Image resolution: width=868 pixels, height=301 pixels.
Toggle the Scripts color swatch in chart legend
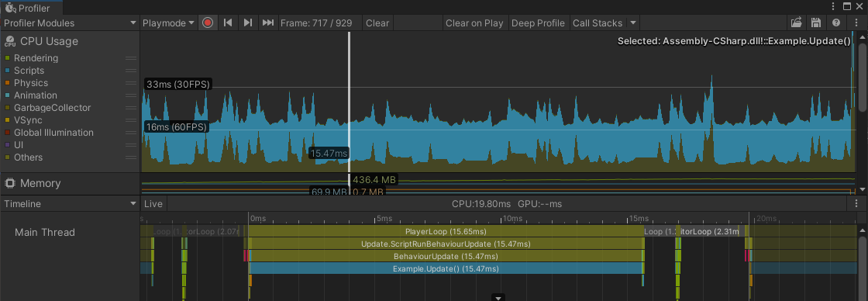[8, 71]
